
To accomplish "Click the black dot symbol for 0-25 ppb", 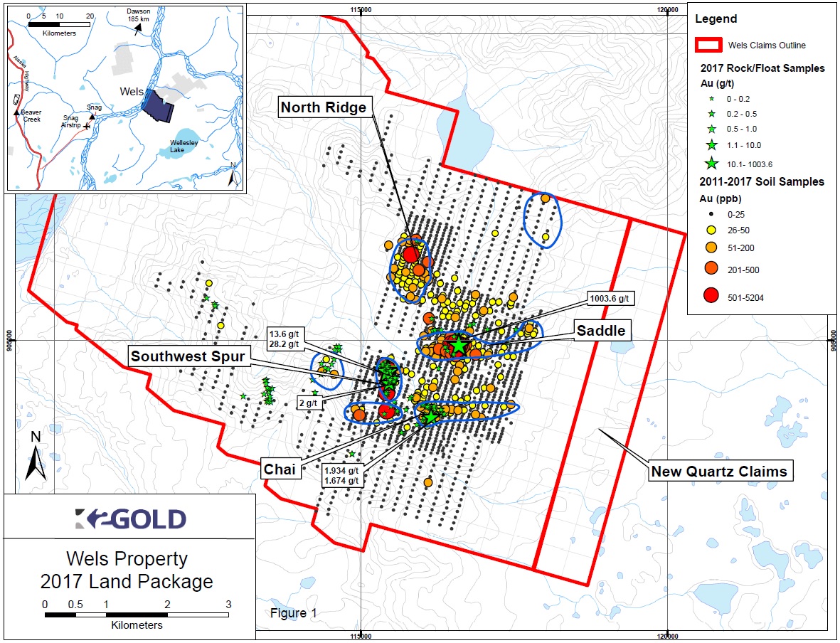I will point(712,214).
